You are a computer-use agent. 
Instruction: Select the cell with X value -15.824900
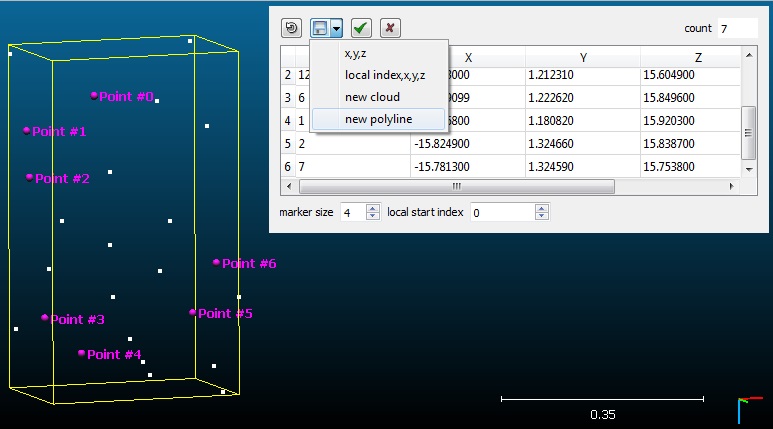[468, 143]
